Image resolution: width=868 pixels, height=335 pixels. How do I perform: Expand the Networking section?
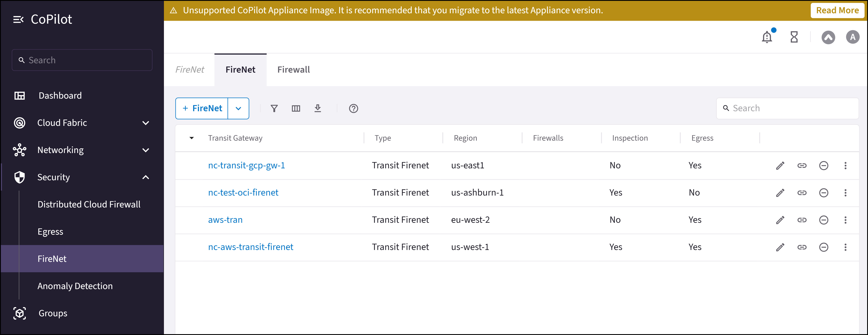pos(146,150)
